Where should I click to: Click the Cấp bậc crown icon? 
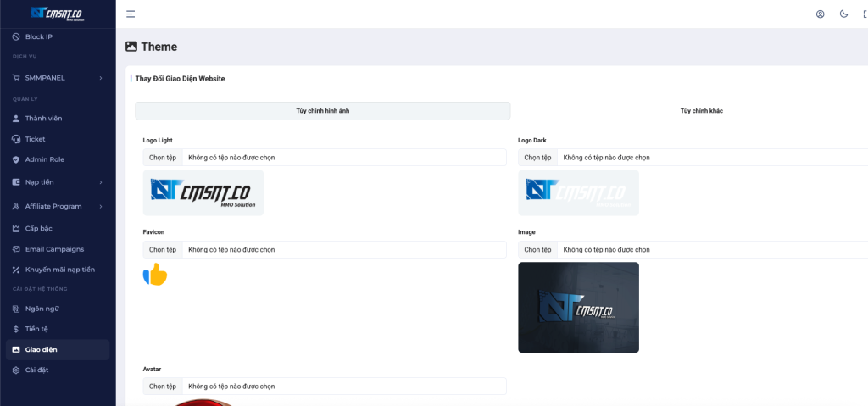[16, 229]
